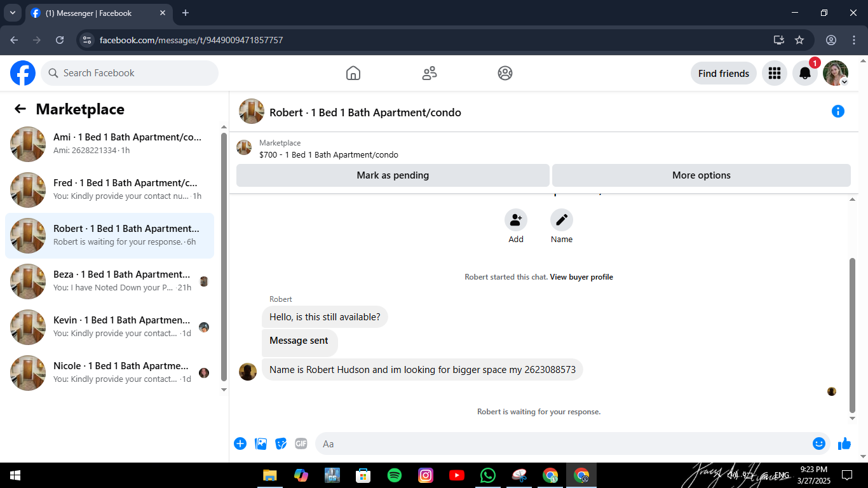Click the install app icon in address bar
The height and width of the screenshot is (488, 868).
(x=779, y=40)
